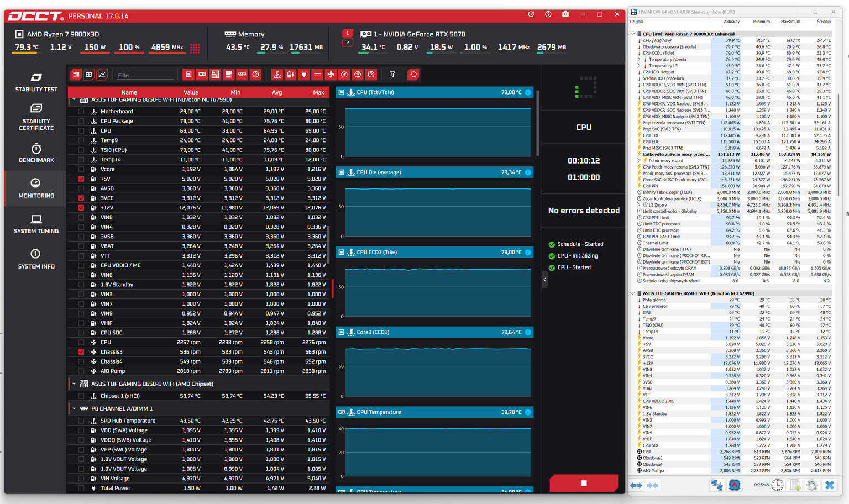This screenshot has width=849, height=504.
Task: Toggle the plug-shaped sensor type filter
Action: point(304,75)
